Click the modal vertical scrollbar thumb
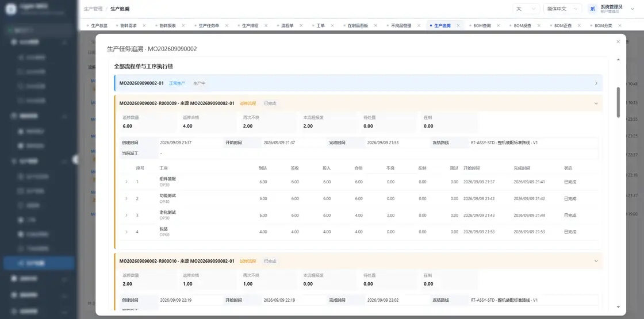Image resolution: width=644 pixels, height=319 pixels. point(619,102)
